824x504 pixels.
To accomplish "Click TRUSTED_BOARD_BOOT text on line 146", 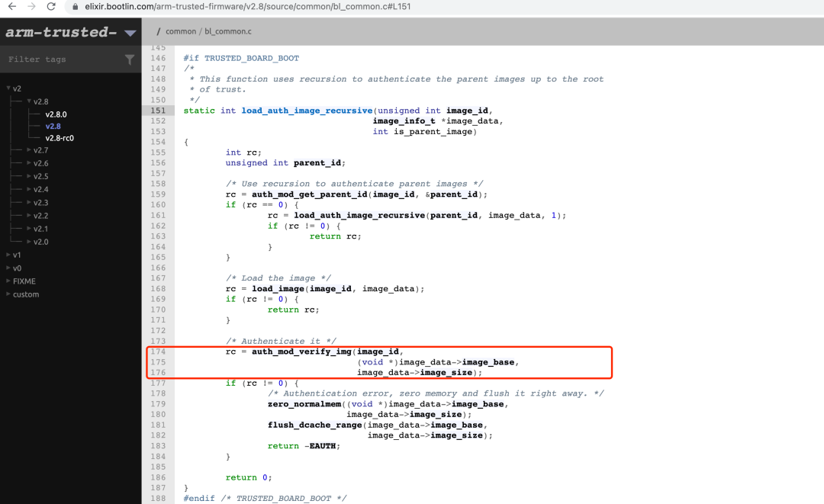I will point(252,58).
